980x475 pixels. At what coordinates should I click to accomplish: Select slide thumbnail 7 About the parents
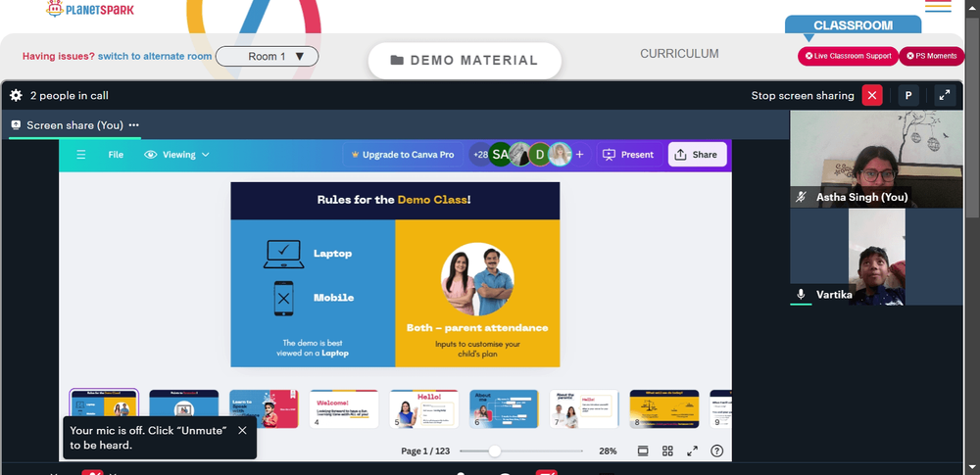(x=584, y=408)
